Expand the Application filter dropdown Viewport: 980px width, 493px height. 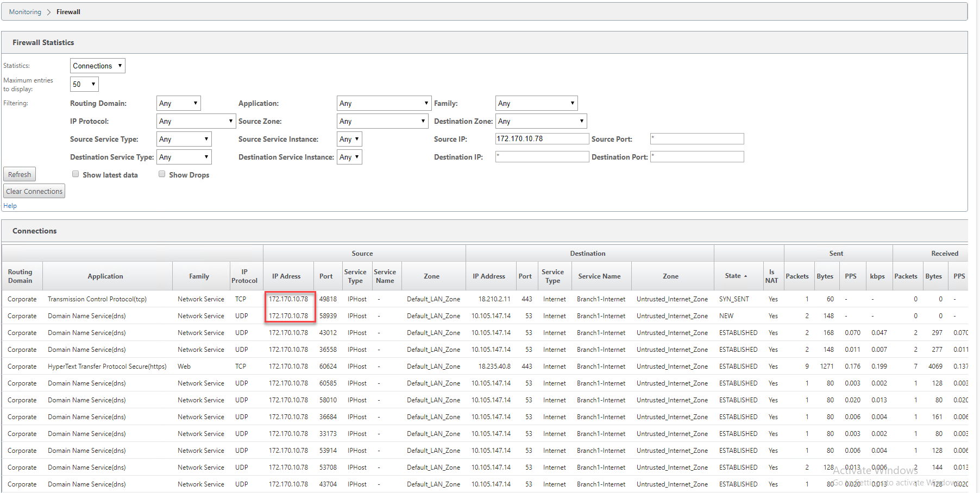pyautogui.click(x=384, y=103)
